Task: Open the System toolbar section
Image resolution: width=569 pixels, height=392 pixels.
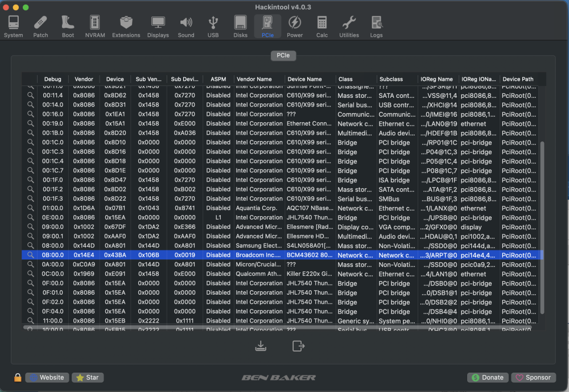Action: [x=14, y=27]
